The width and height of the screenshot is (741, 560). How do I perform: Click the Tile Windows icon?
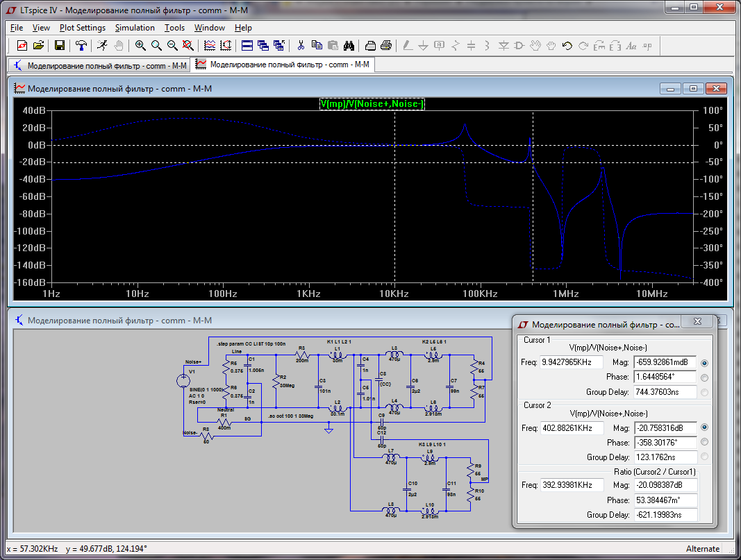(x=247, y=46)
